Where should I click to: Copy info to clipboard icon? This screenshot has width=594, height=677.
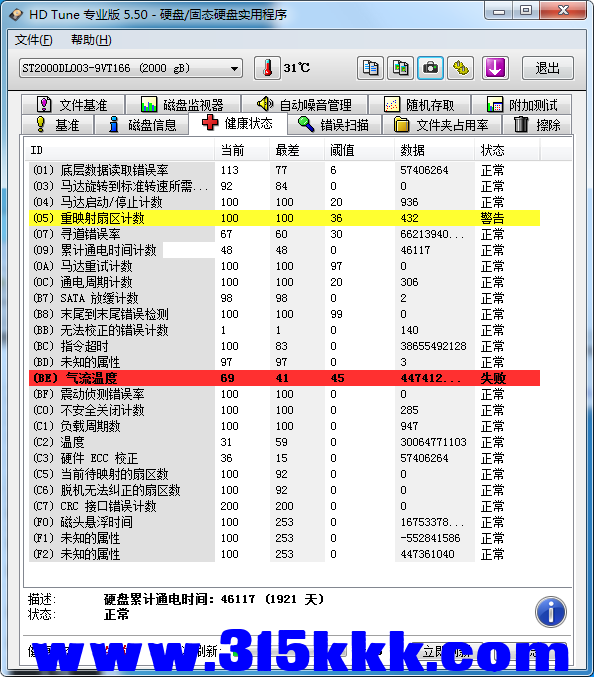coord(370,68)
